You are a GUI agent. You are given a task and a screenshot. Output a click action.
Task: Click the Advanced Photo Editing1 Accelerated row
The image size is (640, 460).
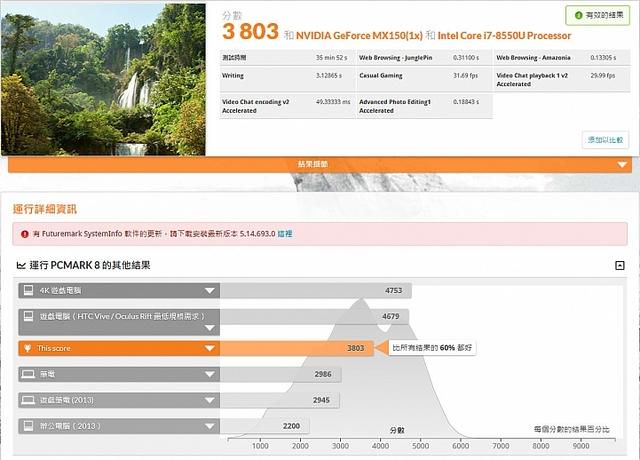coord(424,106)
